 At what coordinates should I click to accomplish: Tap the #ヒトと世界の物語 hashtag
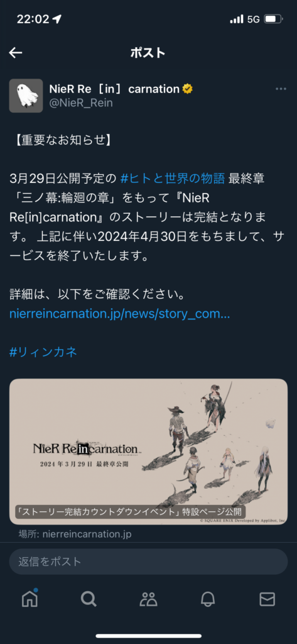(x=173, y=179)
